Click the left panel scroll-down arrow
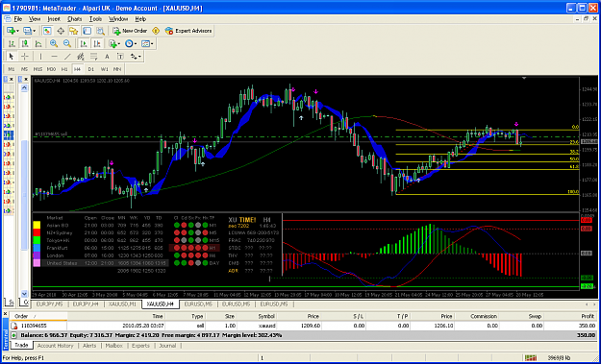 25,294
